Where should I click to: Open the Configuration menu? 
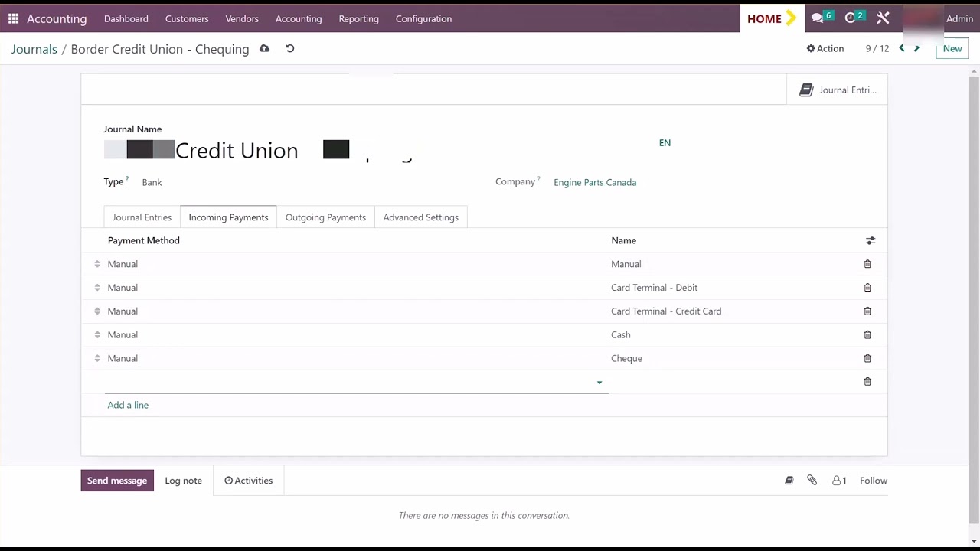pos(423,18)
